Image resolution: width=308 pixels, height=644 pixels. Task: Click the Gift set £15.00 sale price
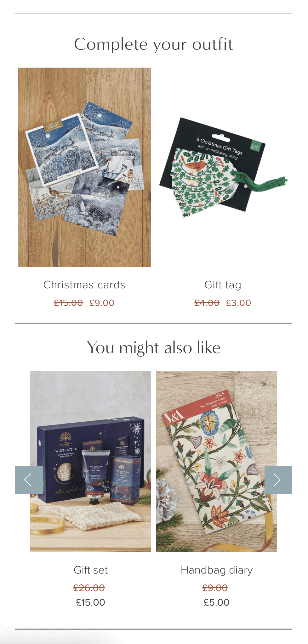coord(91,602)
